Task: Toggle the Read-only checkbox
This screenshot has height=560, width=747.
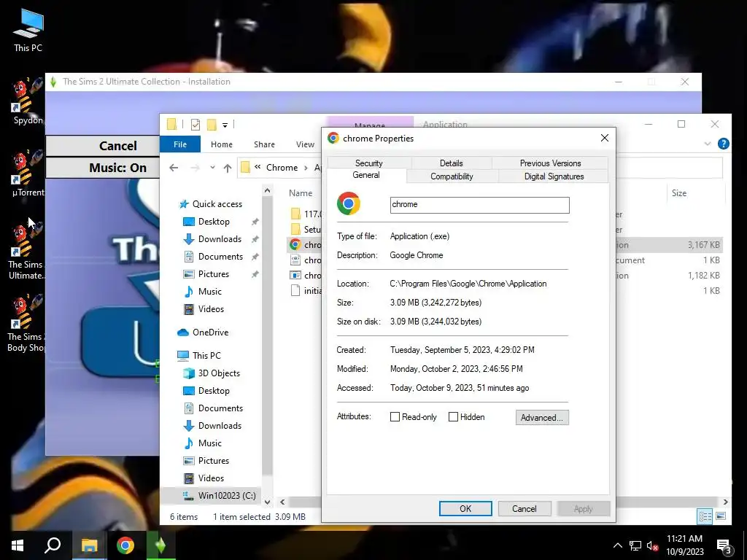Action: click(x=395, y=417)
